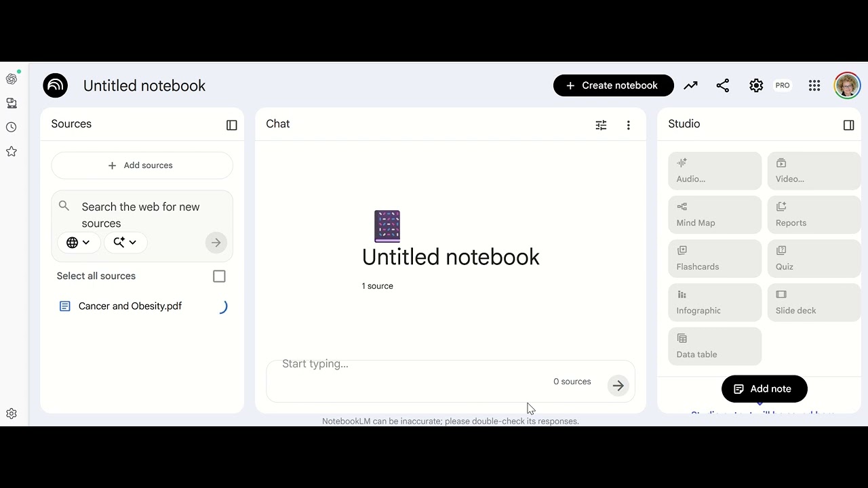Generate an Audio overview
The height and width of the screenshot is (488, 868).
pos(715,171)
